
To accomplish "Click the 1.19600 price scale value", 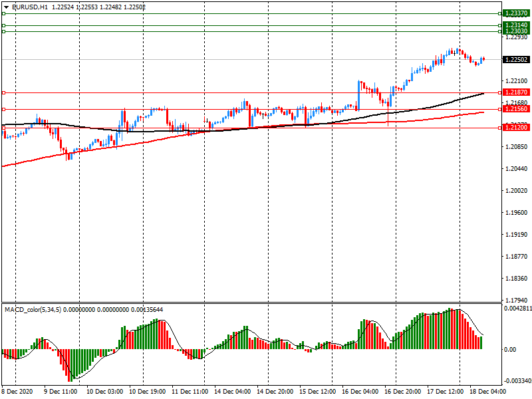I will [517, 213].
